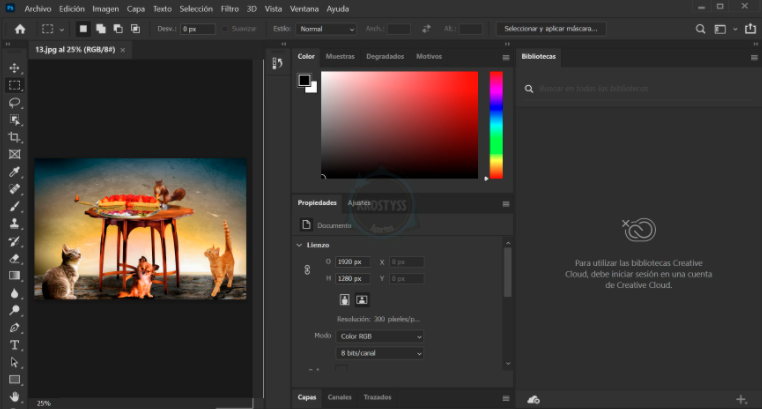Select the Spot Healing Brush tool
The image size is (762, 409).
(x=14, y=189)
